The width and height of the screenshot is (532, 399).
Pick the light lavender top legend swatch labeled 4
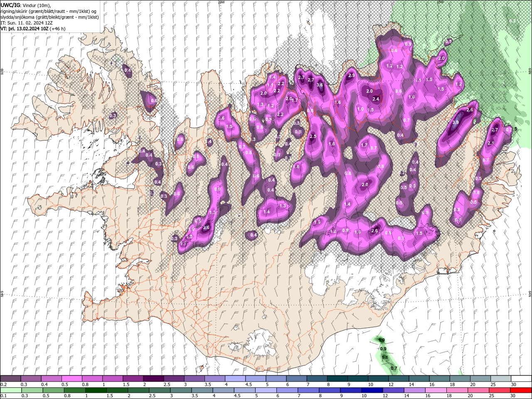pos(235,378)
